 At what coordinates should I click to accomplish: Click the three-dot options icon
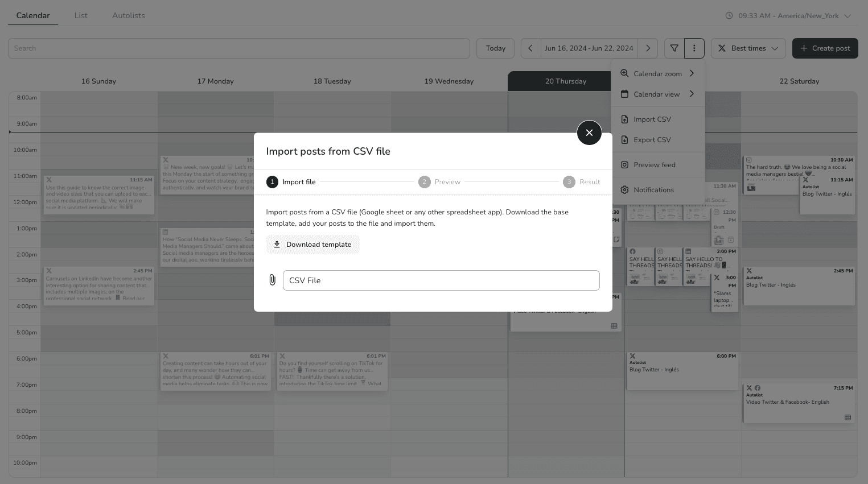(x=694, y=48)
